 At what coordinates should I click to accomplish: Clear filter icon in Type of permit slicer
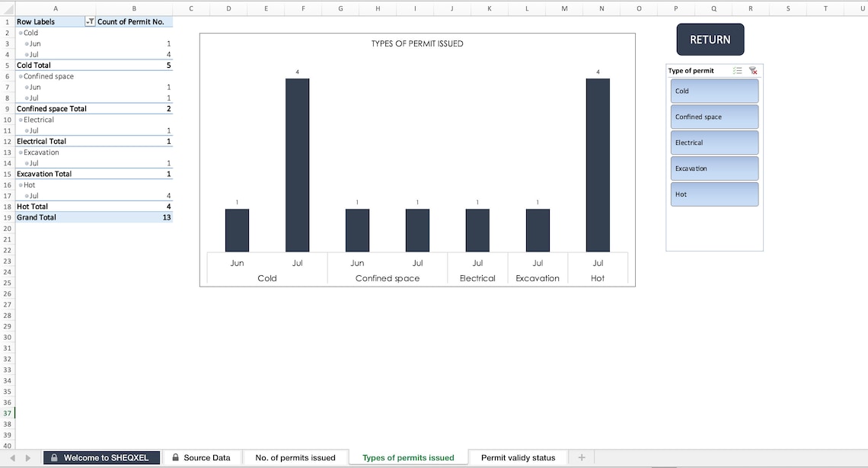coord(753,70)
